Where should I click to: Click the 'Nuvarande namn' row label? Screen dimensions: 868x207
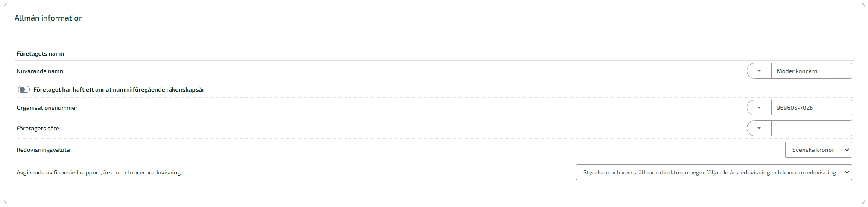[x=40, y=71]
